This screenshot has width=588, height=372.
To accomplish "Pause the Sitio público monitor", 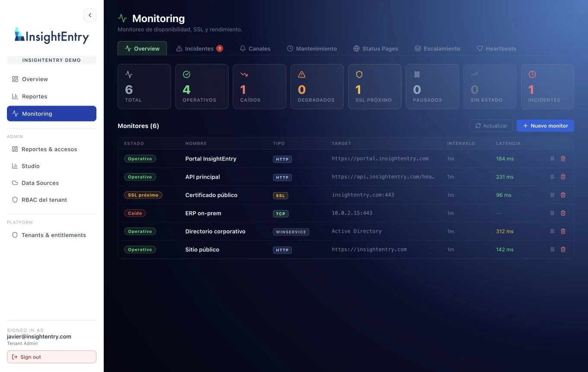I will (x=552, y=250).
